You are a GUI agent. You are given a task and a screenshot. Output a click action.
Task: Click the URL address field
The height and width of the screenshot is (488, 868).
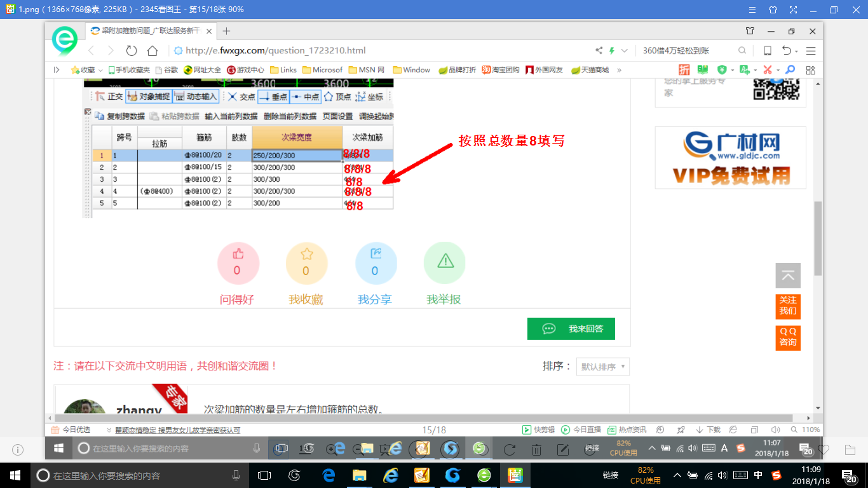(x=381, y=51)
